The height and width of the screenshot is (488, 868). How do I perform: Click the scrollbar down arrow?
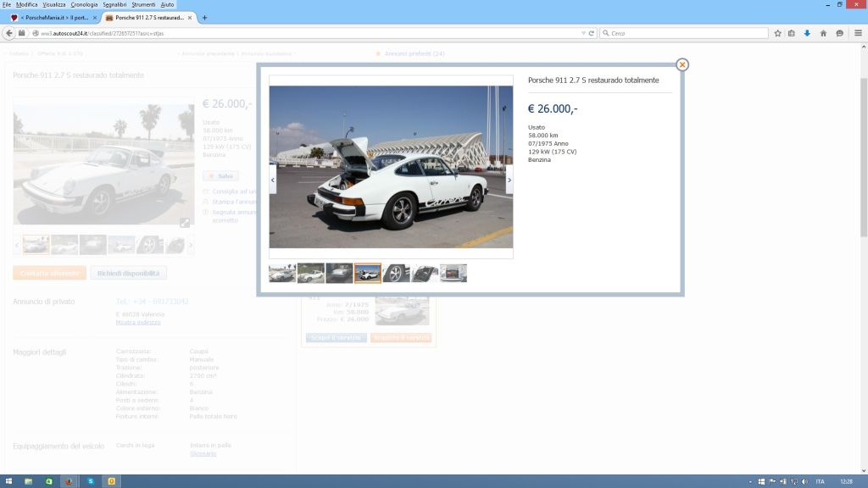click(864, 471)
